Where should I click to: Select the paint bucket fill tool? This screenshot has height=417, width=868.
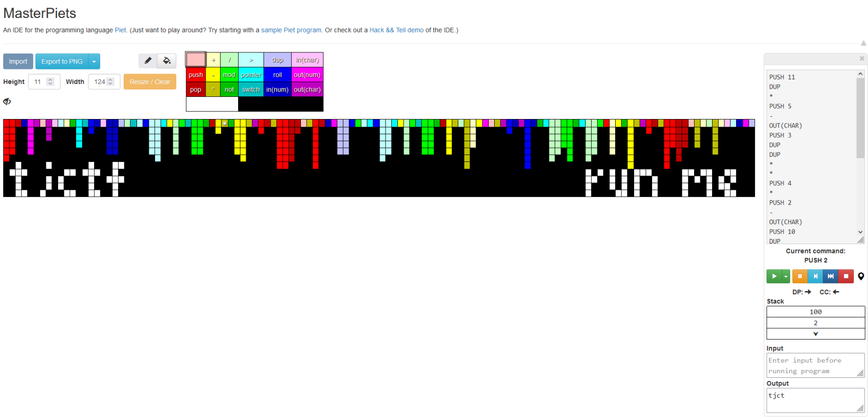point(167,60)
